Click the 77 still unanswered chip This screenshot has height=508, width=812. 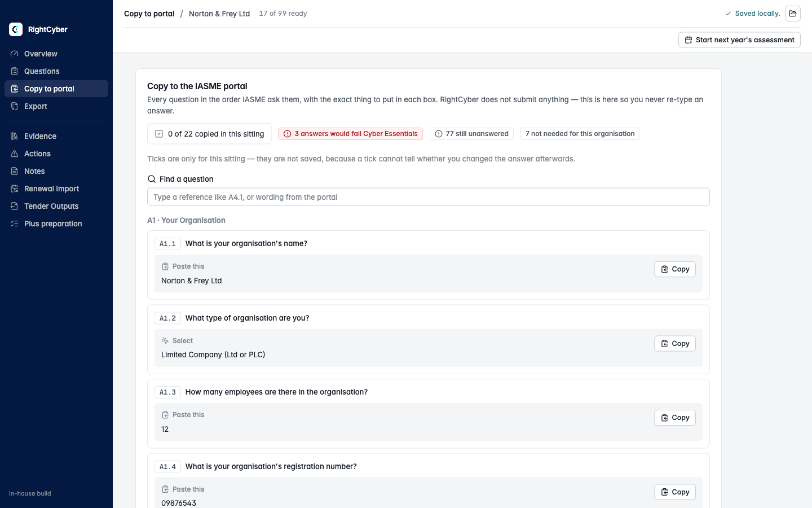[471, 134]
